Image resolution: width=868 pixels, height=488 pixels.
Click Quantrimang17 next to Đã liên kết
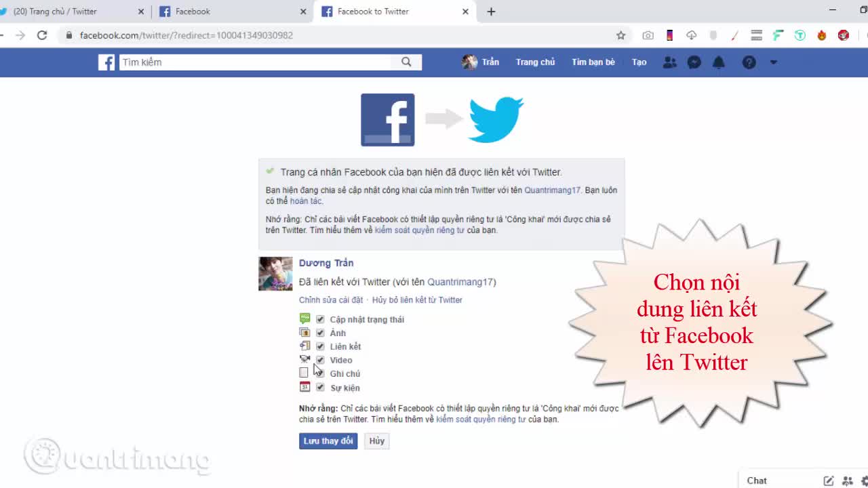[460, 282]
